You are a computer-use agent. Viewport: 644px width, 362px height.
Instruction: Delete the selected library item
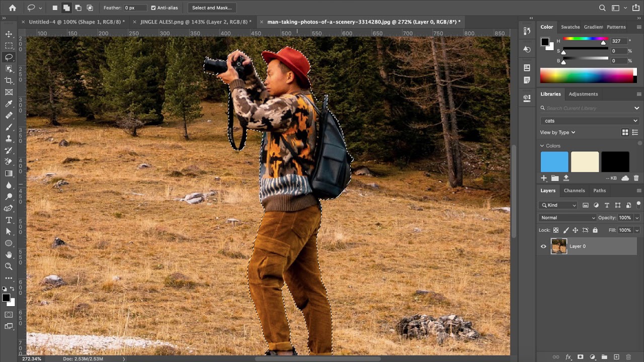pyautogui.click(x=636, y=178)
